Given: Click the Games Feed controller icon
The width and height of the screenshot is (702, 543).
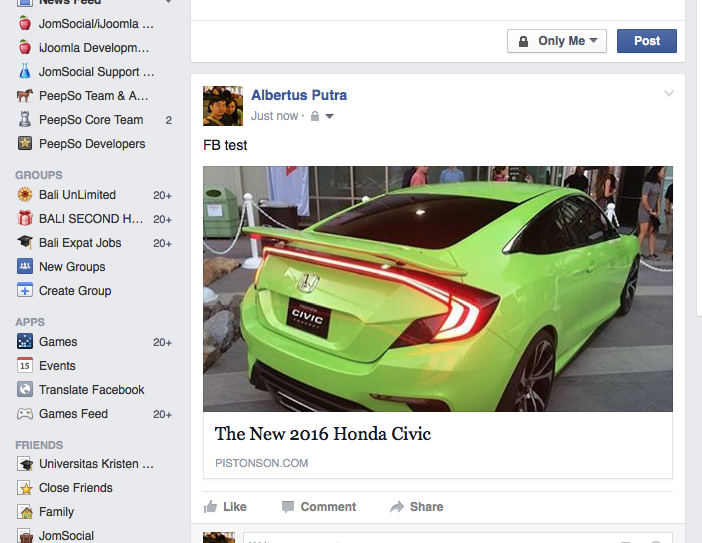Looking at the screenshot, I should coord(25,414).
